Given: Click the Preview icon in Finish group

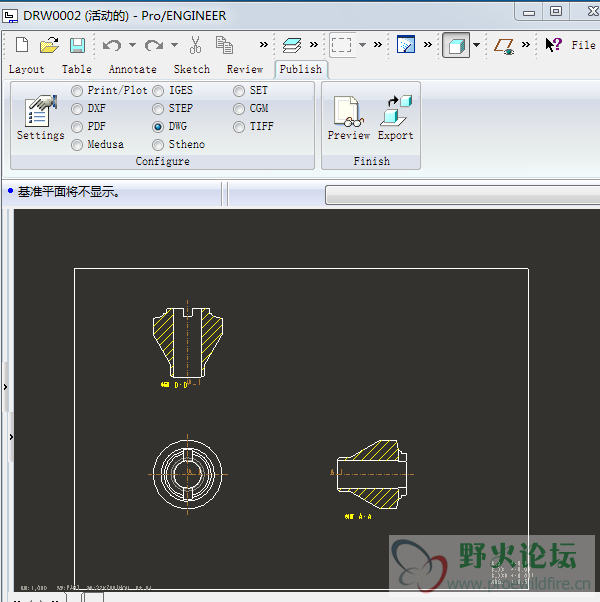Looking at the screenshot, I should (349, 118).
